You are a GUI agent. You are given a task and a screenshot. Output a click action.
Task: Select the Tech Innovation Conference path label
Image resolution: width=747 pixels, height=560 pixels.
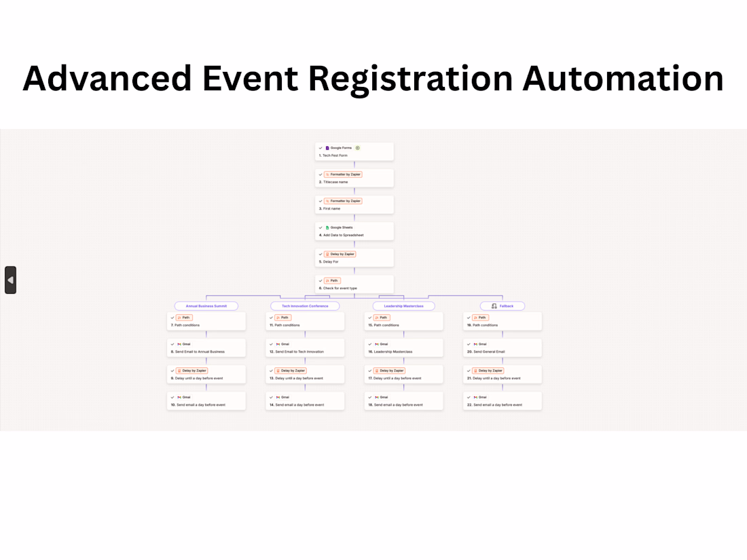point(305,306)
